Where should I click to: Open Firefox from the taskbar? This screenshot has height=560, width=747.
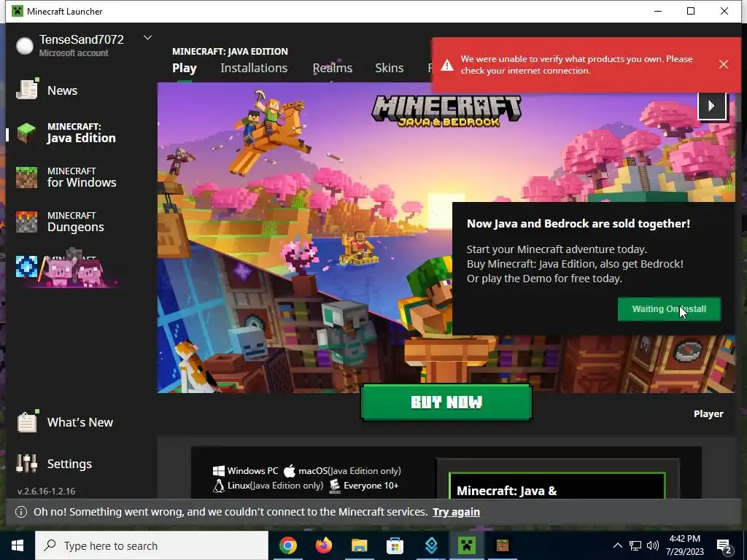coord(323,545)
